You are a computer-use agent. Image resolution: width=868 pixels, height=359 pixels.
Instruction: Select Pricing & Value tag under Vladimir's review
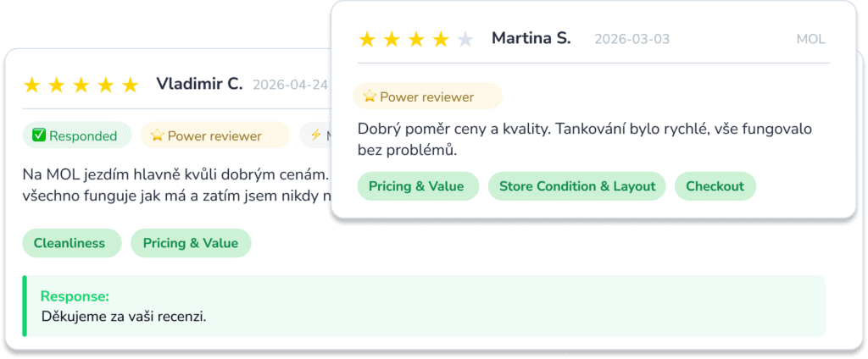tap(191, 243)
